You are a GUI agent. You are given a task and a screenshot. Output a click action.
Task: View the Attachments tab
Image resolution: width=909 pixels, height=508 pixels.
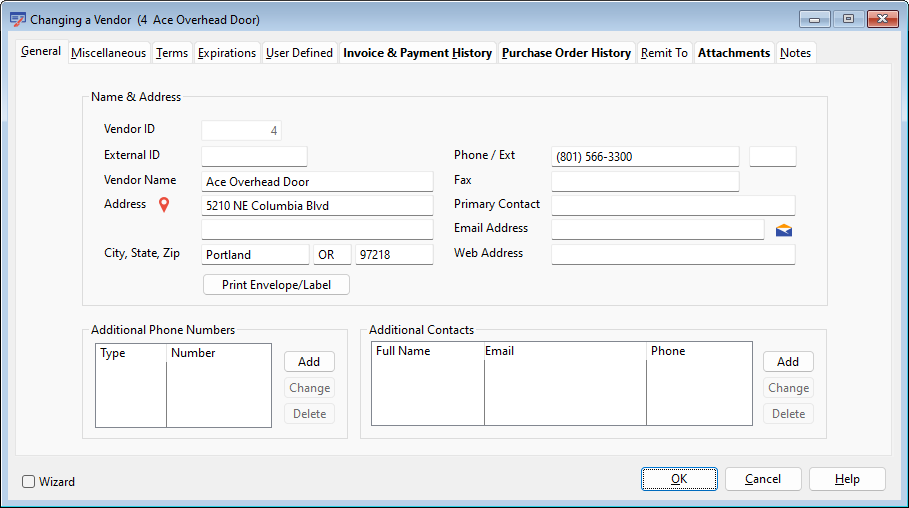pyautogui.click(x=734, y=53)
